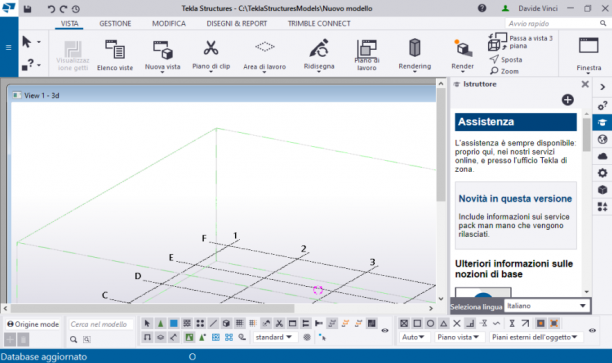Open the Finestra window menu icon
Screen dimensions: 612x363
(589, 46)
